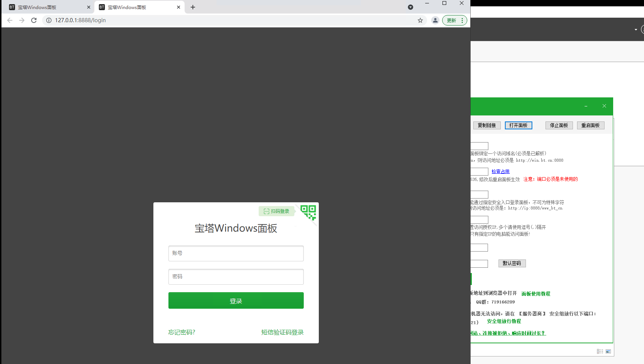Viewport: 644px width, 364px height.
Task: Click the QQ群: 719166209 text
Action: coord(496,302)
